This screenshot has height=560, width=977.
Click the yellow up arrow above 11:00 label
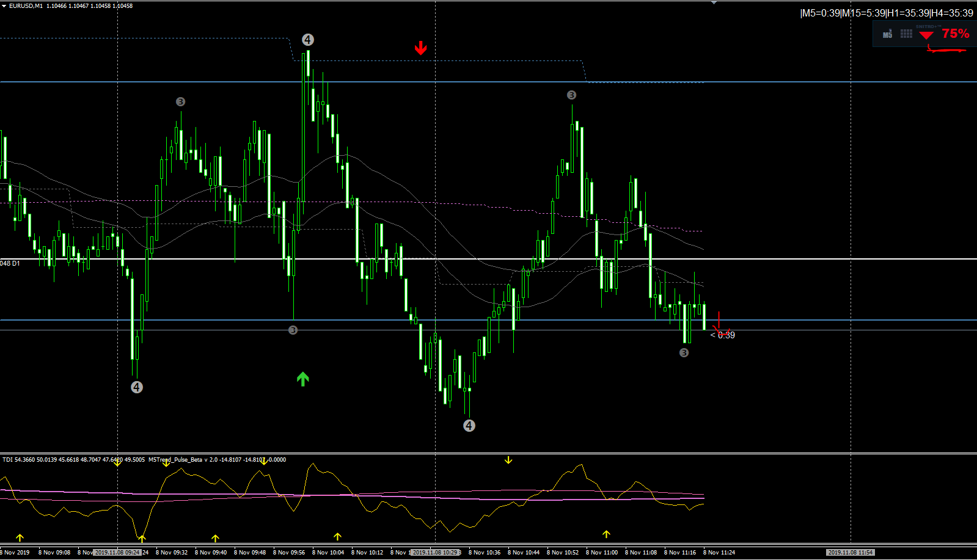[606, 534]
